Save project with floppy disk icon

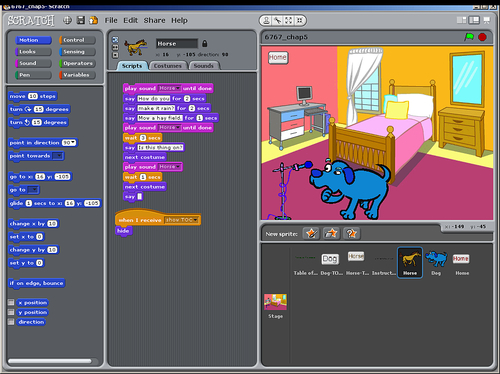click(x=81, y=20)
